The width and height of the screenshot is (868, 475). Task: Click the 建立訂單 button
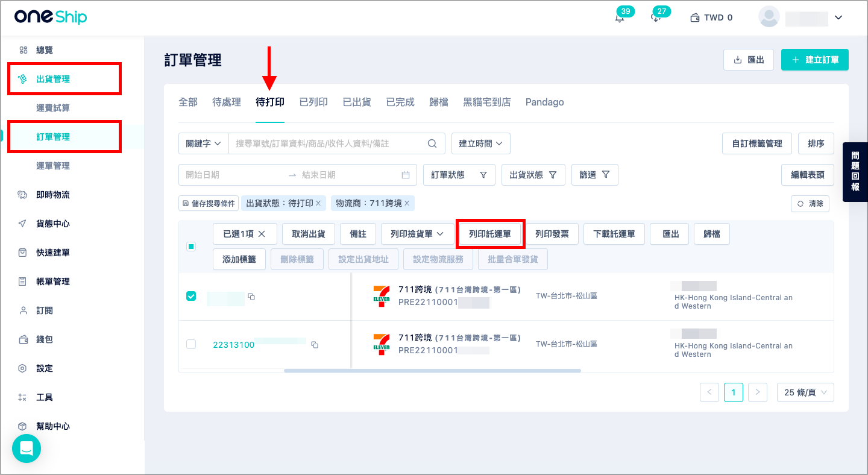pos(814,60)
